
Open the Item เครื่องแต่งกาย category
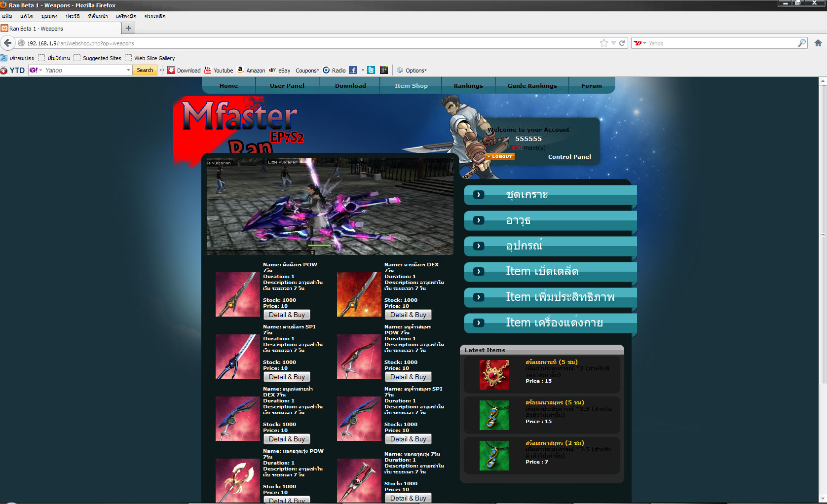[x=550, y=323]
